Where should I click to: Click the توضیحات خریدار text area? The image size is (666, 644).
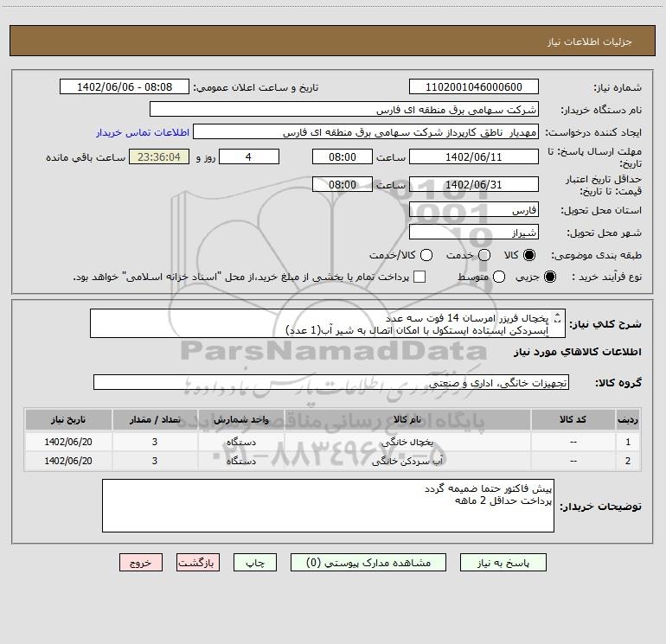[328, 506]
